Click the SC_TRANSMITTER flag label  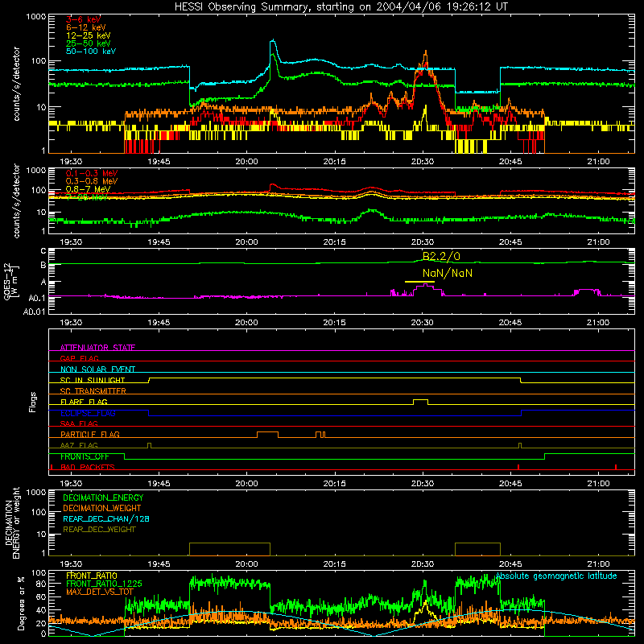(93, 391)
